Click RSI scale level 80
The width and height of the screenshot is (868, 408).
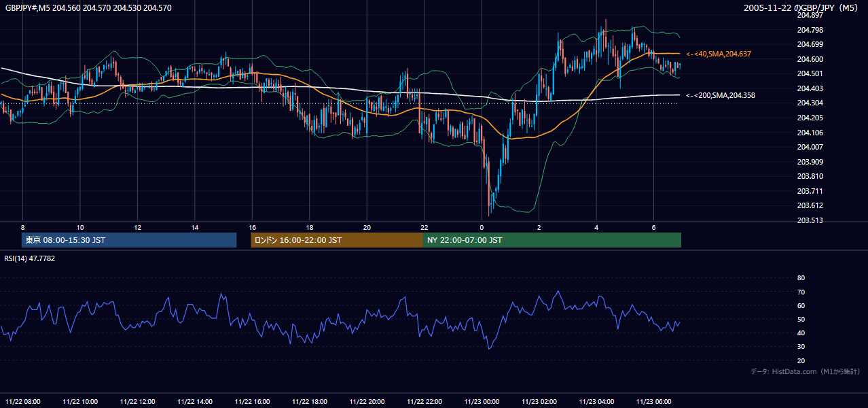click(801, 278)
